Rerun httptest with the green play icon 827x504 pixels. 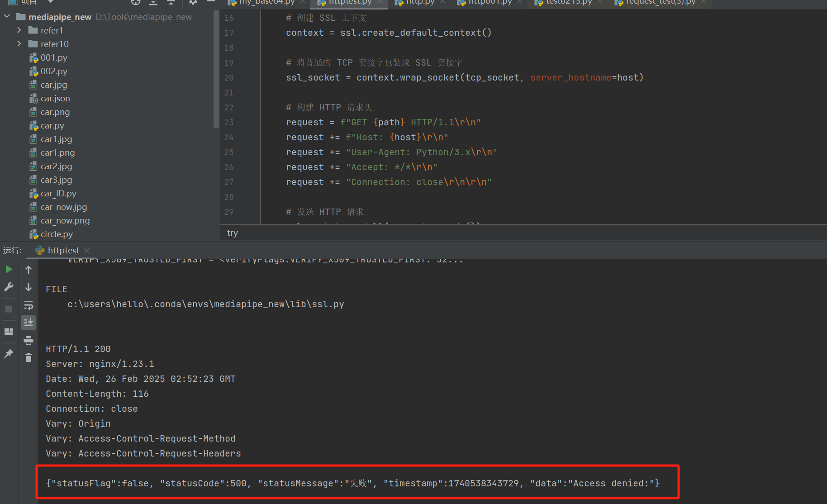9,270
